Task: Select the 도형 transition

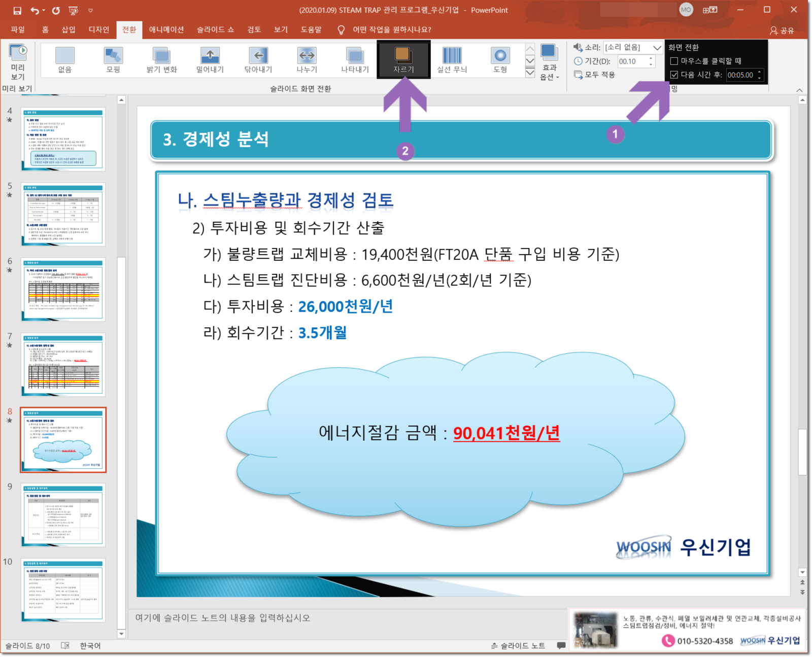Action: [x=500, y=60]
